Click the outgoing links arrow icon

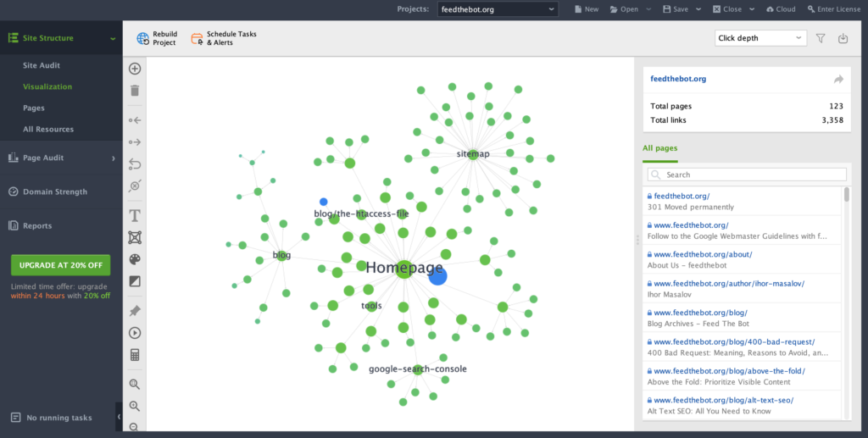tap(135, 142)
